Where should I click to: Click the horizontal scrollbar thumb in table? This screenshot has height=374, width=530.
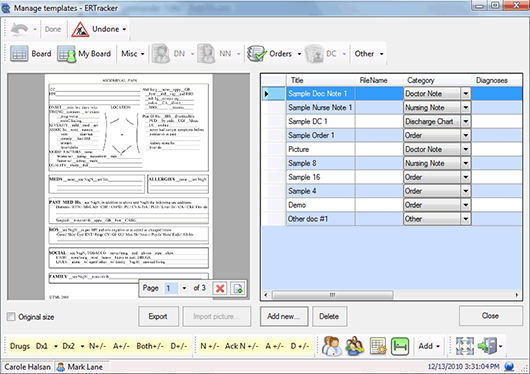pyautogui.click(x=332, y=295)
